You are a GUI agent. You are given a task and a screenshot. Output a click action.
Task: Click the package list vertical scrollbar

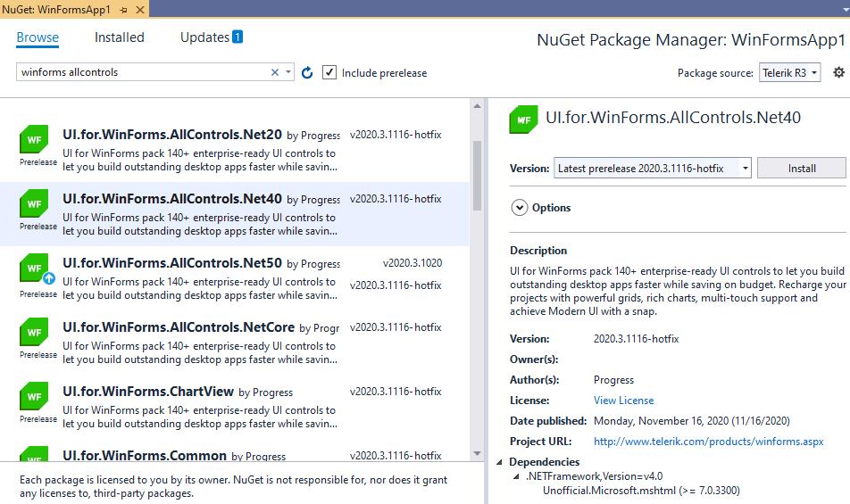pos(477,174)
